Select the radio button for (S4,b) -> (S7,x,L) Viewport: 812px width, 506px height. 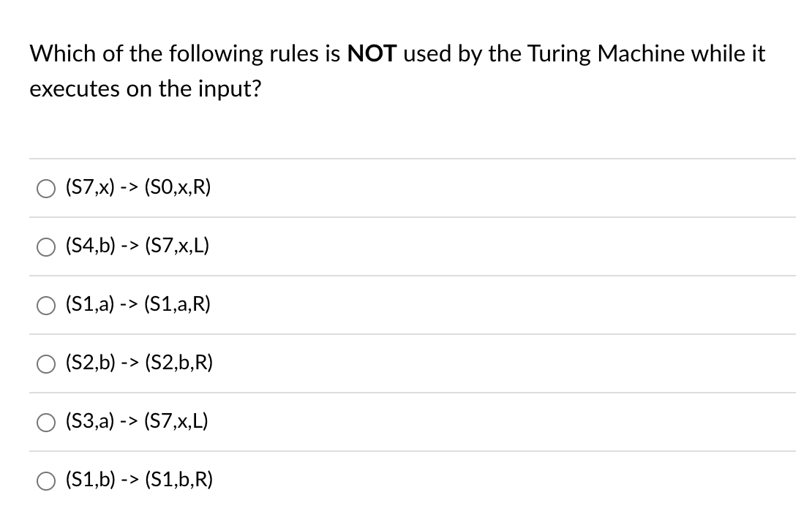point(45,246)
